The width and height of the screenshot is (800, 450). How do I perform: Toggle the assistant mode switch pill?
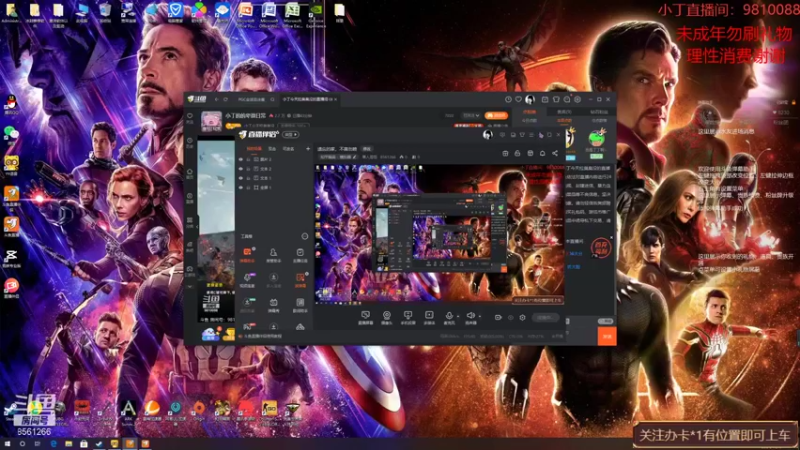coord(291,134)
